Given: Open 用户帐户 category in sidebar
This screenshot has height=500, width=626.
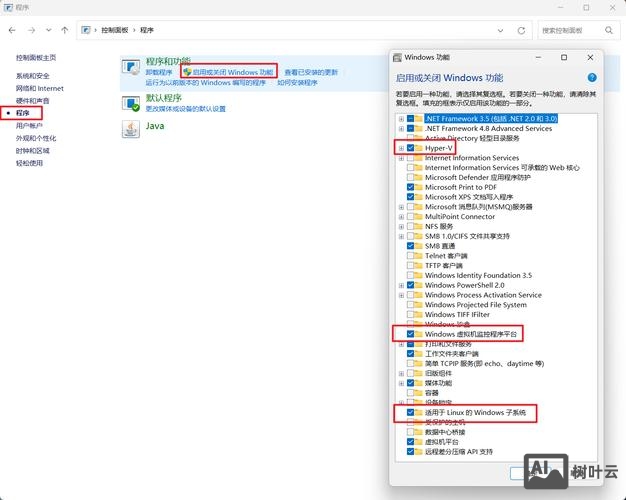Looking at the screenshot, I should [29, 126].
